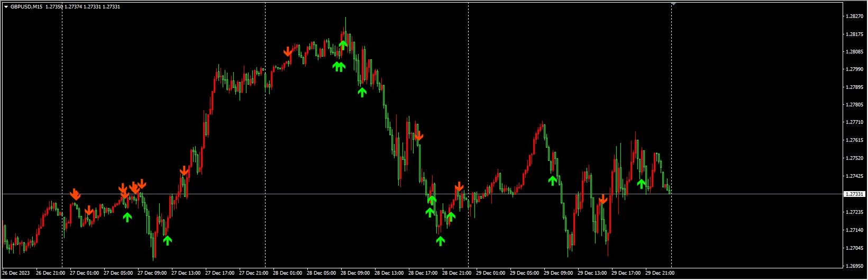Click the time axis label 29 Dec 21:00
This screenshot has height=280, width=868.
660,274
